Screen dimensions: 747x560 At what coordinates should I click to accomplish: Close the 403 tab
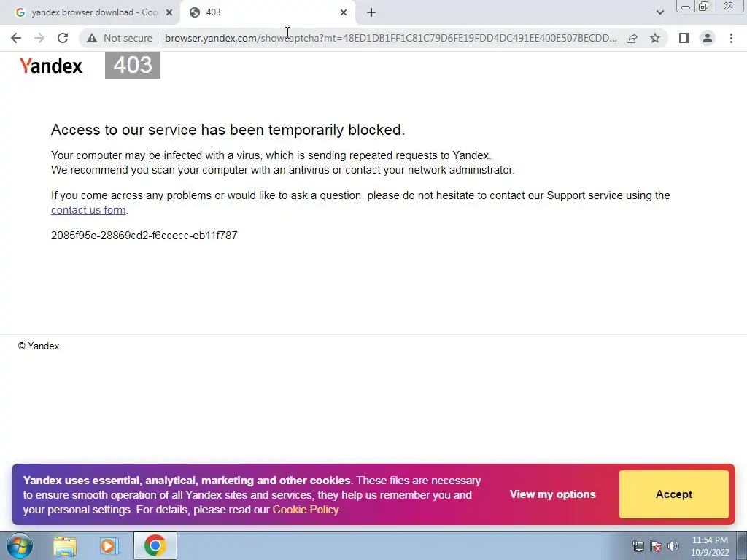tap(344, 12)
